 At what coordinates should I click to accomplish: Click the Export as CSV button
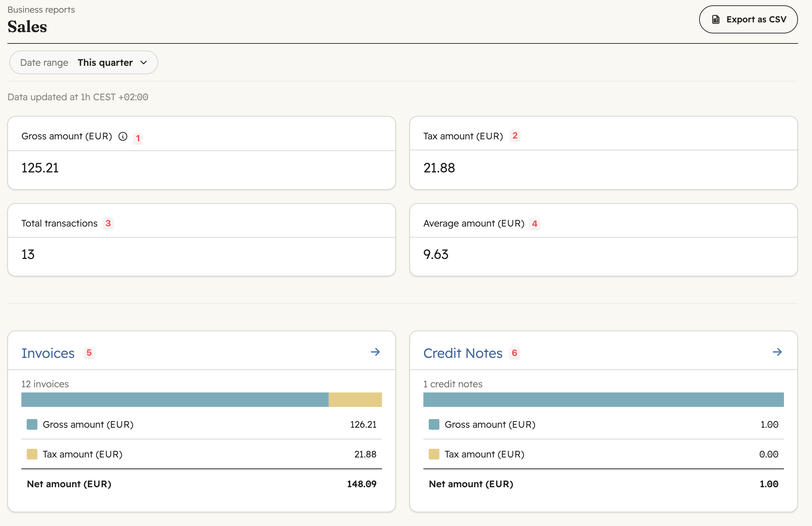tap(748, 19)
